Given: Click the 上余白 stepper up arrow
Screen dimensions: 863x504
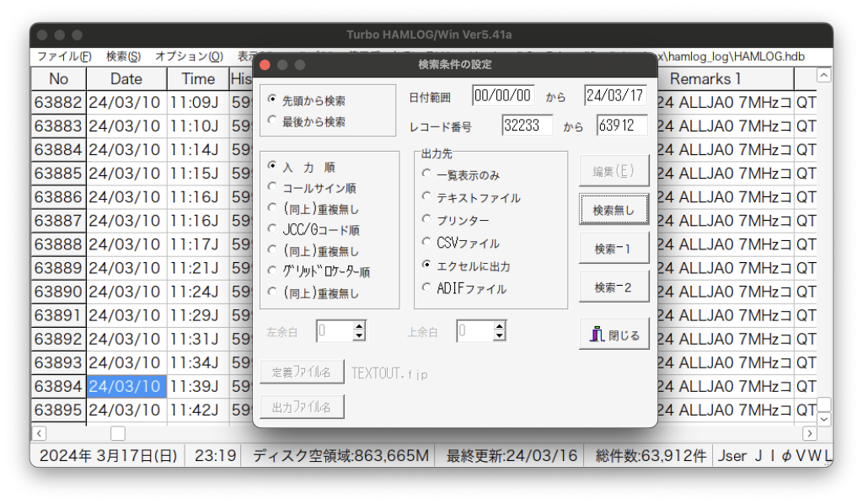Looking at the screenshot, I should click(x=501, y=326).
